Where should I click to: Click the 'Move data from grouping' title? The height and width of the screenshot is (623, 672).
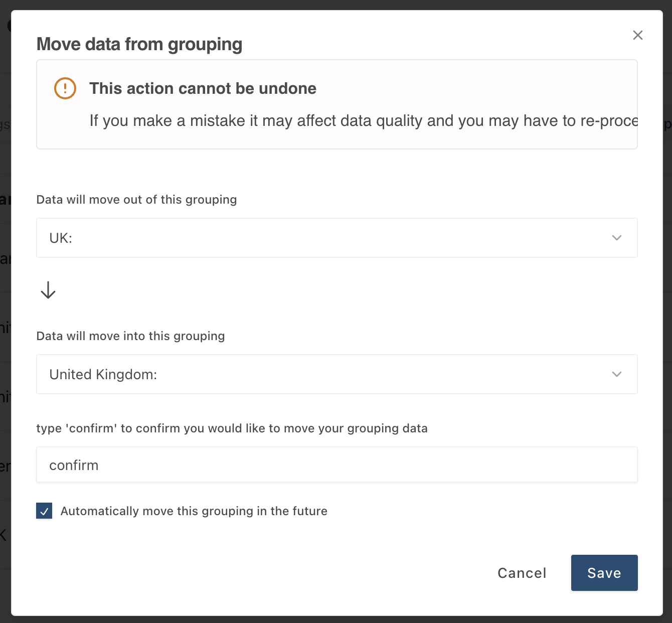click(x=139, y=44)
